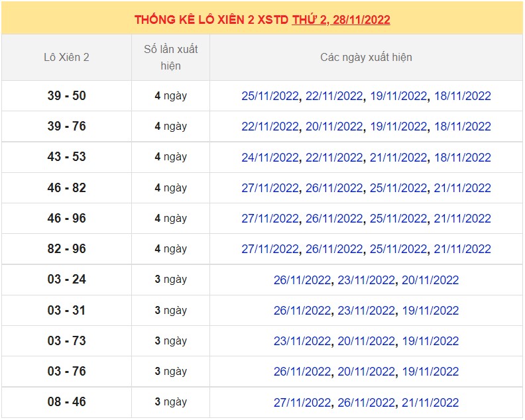
Task: Open 20/11/2022 link in the 03 - 24 row
Action: (x=430, y=280)
